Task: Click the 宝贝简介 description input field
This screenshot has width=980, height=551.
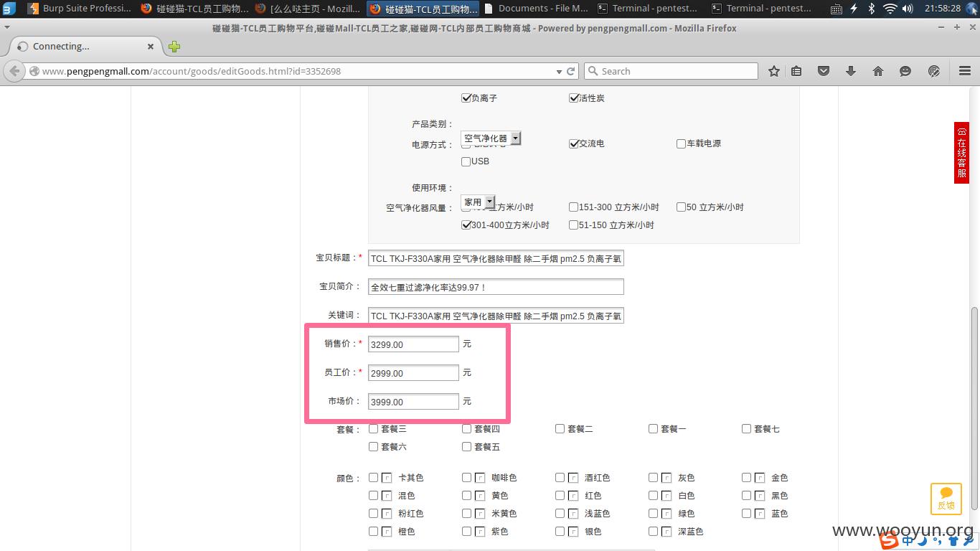Action: pos(496,287)
